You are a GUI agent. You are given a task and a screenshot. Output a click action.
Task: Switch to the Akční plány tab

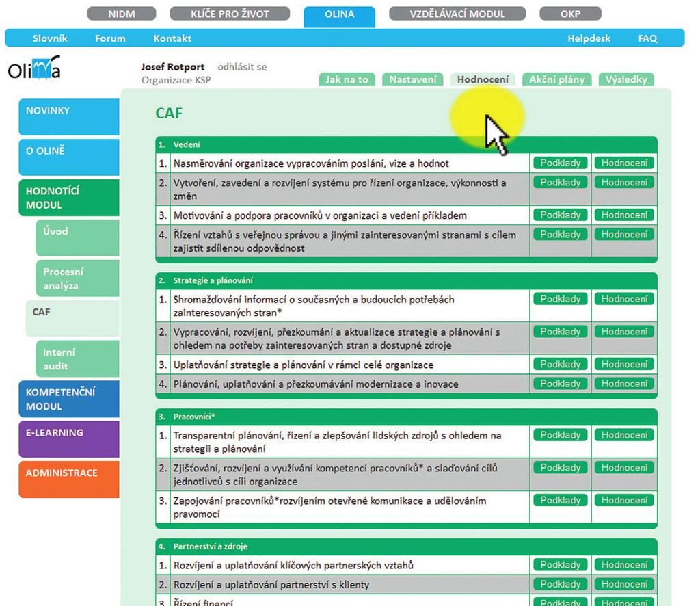(x=556, y=79)
